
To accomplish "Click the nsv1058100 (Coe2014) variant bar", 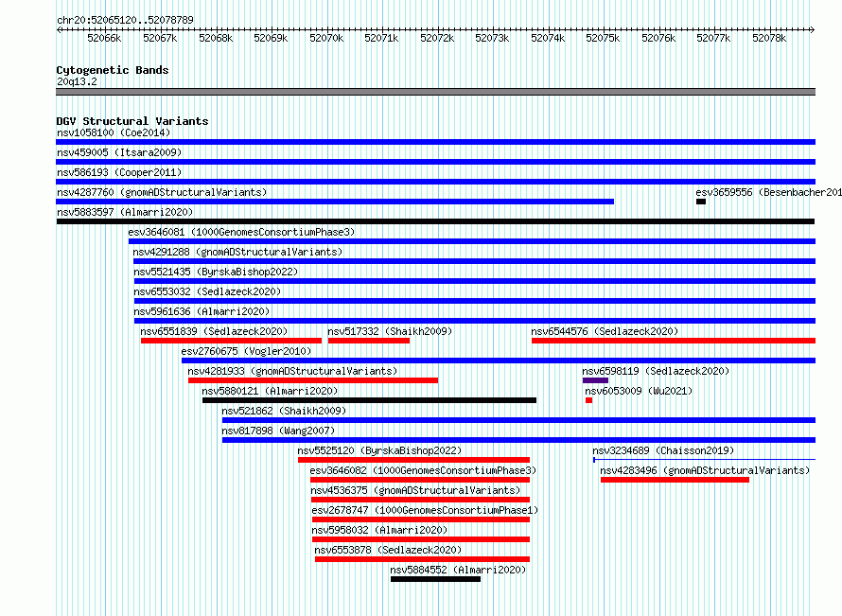I will point(435,142).
